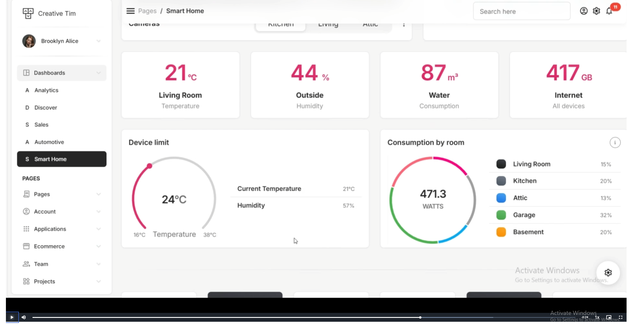Image resolution: width=644 pixels, height=325 pixels.
Task: Collapse the Dashboards sidebar section
Action: 61,73
